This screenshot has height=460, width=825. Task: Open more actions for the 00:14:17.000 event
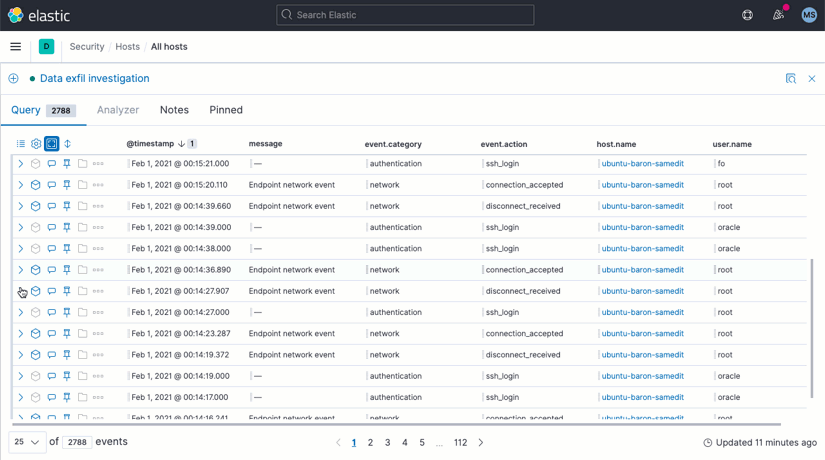(x=98, y=397)
